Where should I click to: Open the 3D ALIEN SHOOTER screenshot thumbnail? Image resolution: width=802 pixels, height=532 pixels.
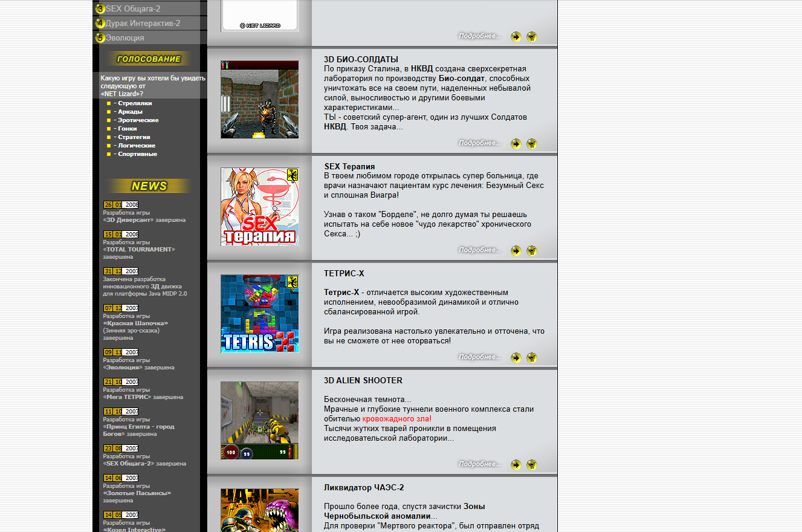pyautogui.click(x=259, y=421)
